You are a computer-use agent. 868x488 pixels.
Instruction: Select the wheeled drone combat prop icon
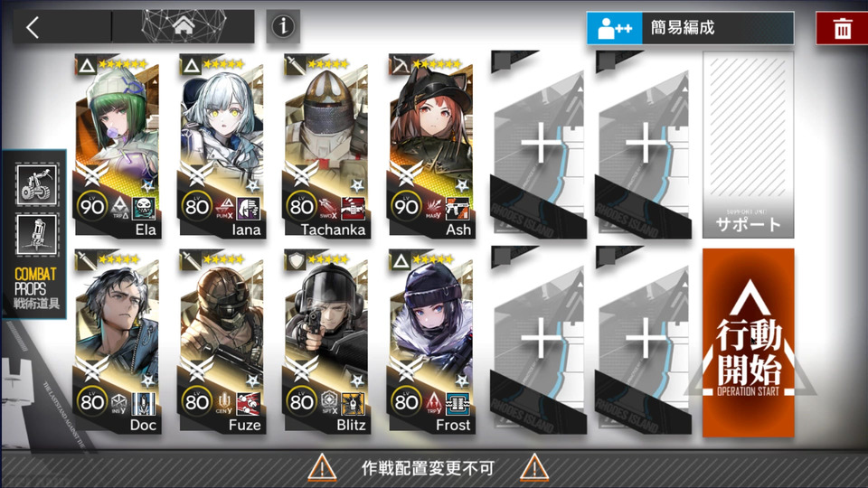36,184
